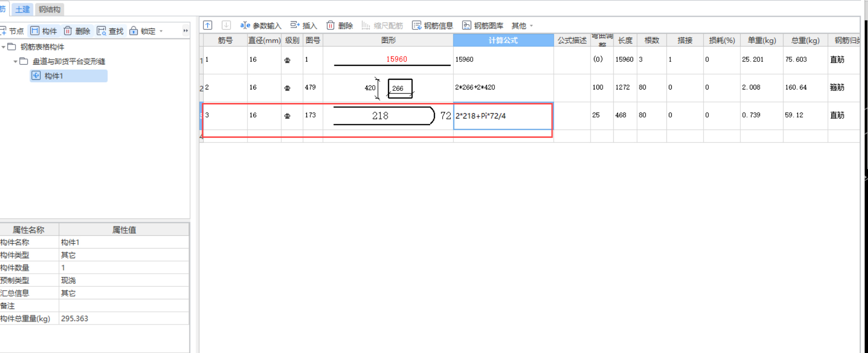Click the 删除 delete icon in left panel
This screenshot has width=868, height=353.
tap(68, 31)
